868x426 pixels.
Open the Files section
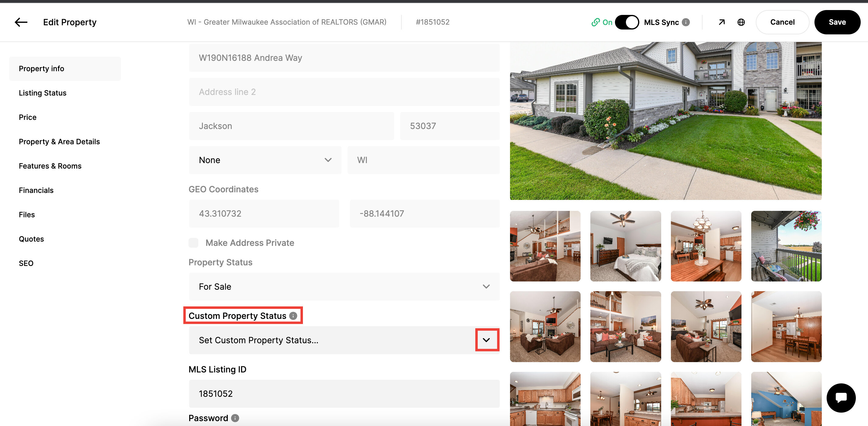[27, 215]
